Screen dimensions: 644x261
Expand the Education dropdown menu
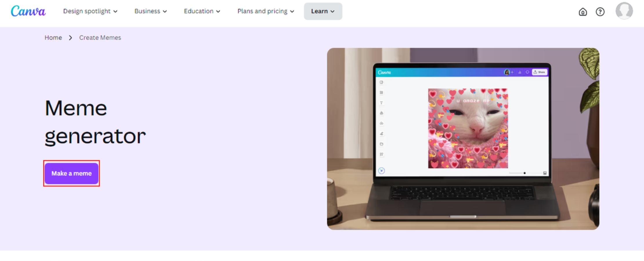coord(202,11)
